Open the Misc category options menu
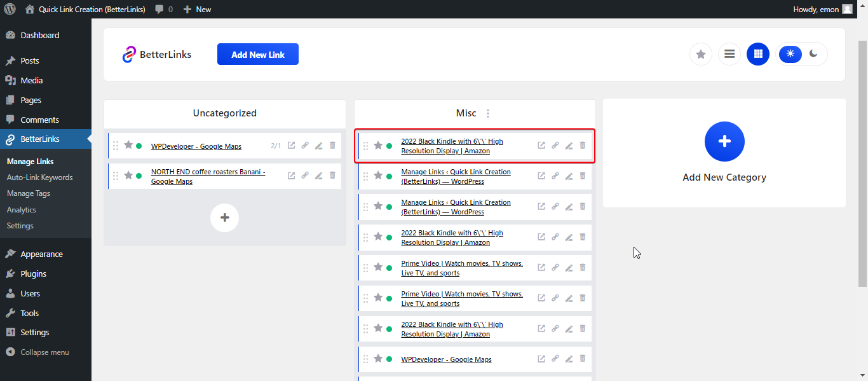The image size is (868, 381). [x=487, y=113]
